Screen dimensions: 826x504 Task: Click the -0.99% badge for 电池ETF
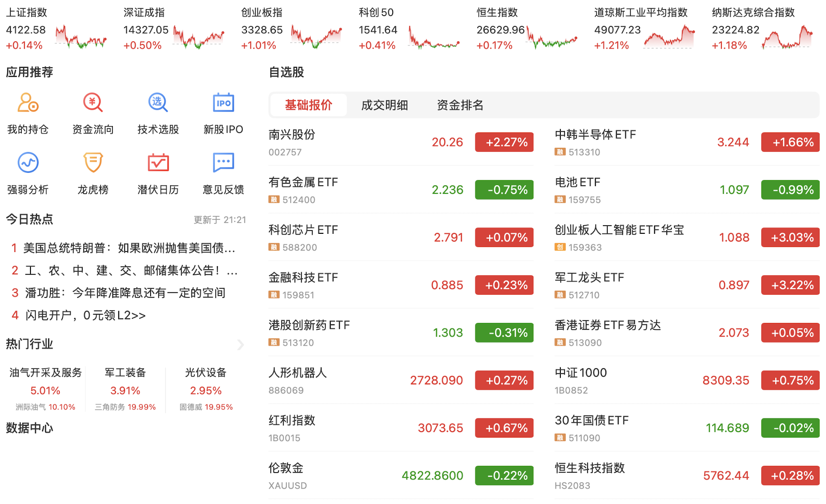(x=790, y=190)
